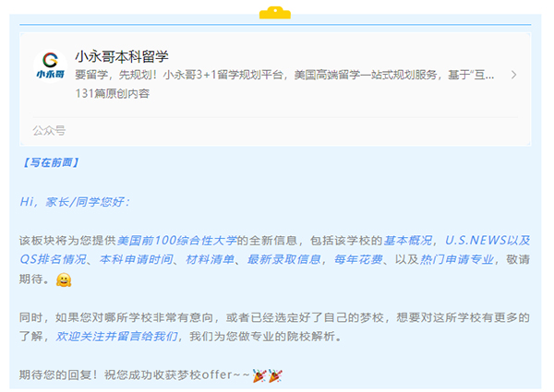The image size is (554, 392).
Task: Click the 小永哥 account avatar logo
Action: (x=50, y=66)
